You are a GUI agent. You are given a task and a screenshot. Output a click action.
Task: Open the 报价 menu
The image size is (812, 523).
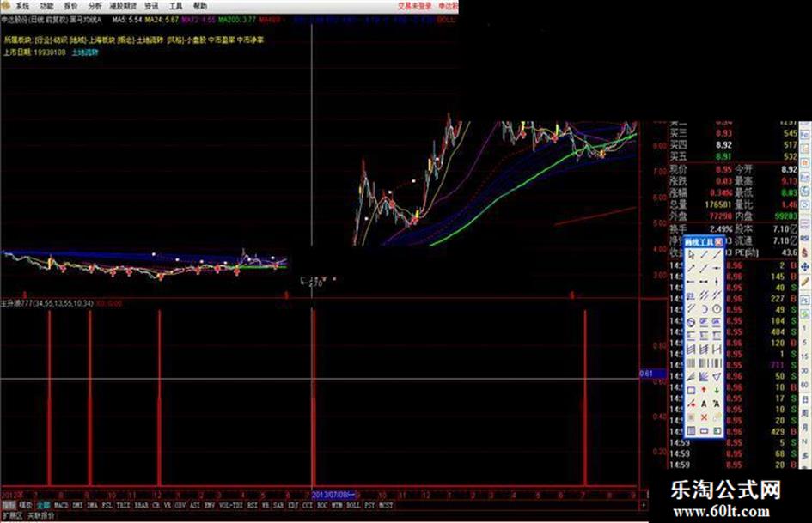pyautogui.click(x=71, y=6)
